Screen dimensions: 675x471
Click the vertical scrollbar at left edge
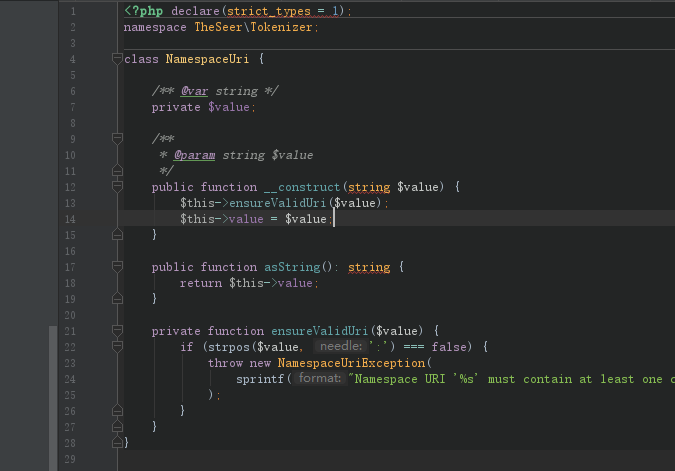53,398
